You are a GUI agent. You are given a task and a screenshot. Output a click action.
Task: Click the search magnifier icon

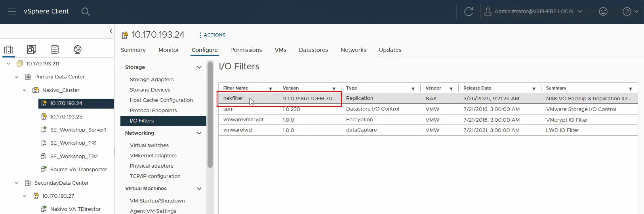coord(86,11)
